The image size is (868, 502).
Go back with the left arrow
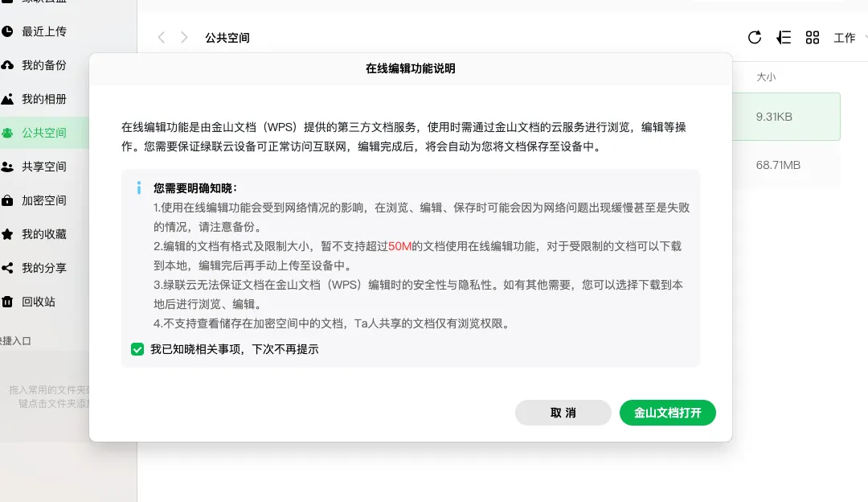(x=161, y=37)
